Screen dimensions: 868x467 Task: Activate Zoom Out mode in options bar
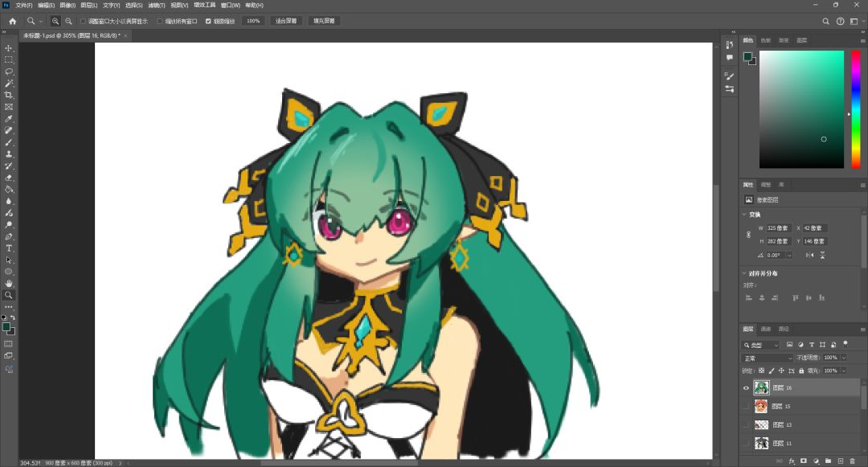tap(68, 21)
